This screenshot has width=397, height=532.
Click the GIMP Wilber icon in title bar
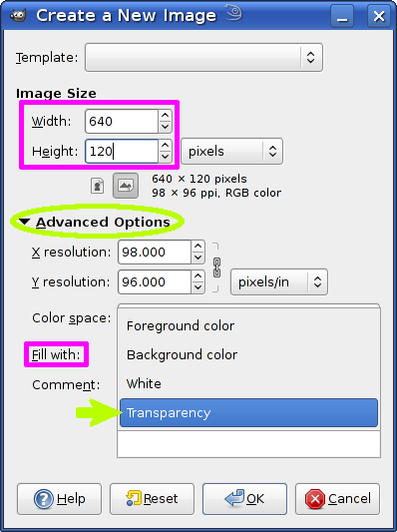18,15
